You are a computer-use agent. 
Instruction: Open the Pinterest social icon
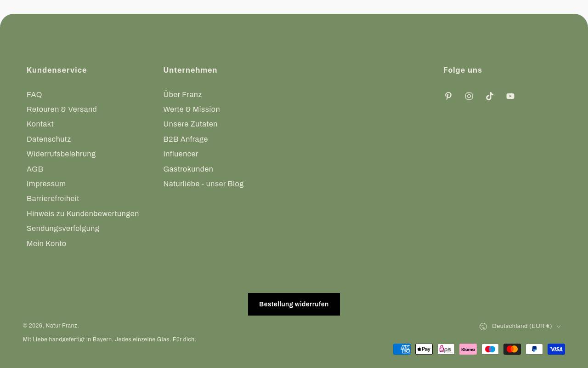(448, 96)
